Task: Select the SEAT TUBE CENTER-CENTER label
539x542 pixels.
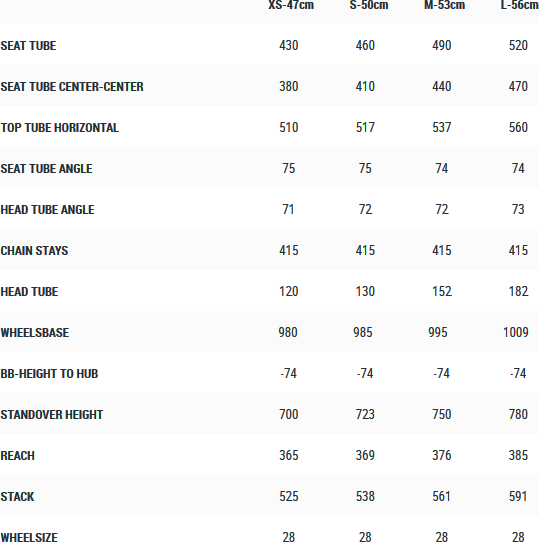Action: (72, 86)
